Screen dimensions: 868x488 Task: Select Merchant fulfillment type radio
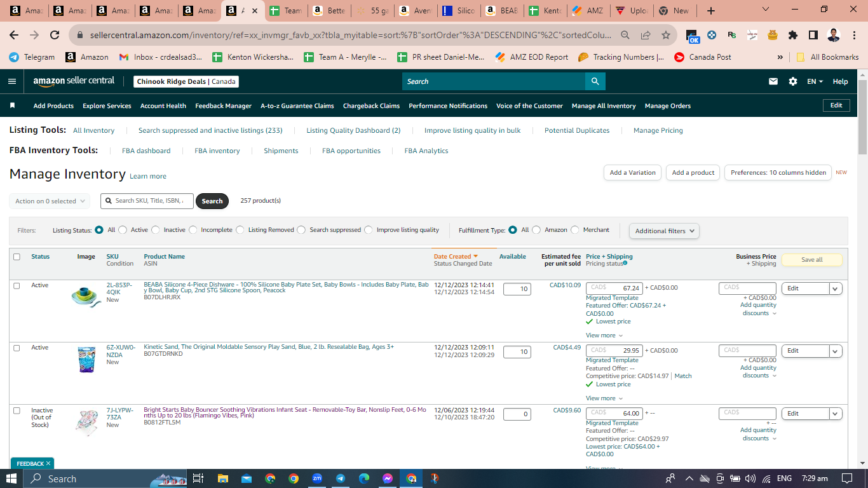pyautogui.click(x=575, y=230)
